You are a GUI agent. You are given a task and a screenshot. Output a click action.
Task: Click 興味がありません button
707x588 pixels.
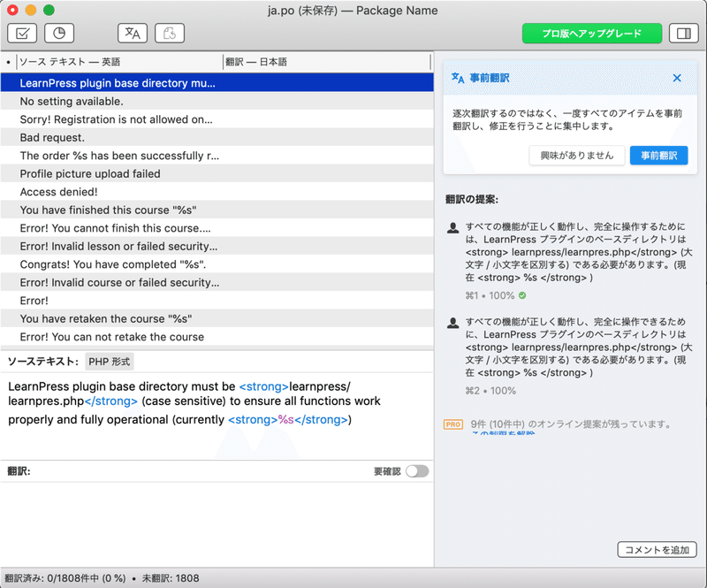click(x=577, y=156)
